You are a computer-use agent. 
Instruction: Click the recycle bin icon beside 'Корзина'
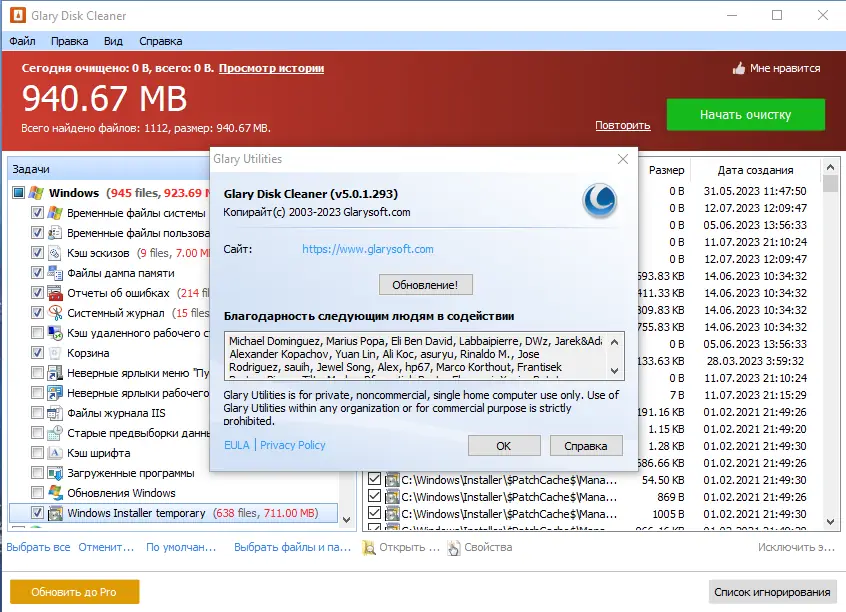point(55,352)
